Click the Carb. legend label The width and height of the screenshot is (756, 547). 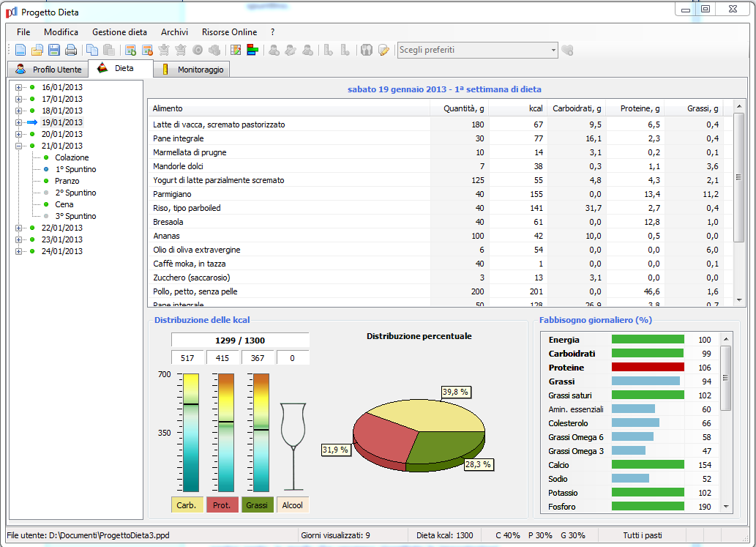point(187,505)
